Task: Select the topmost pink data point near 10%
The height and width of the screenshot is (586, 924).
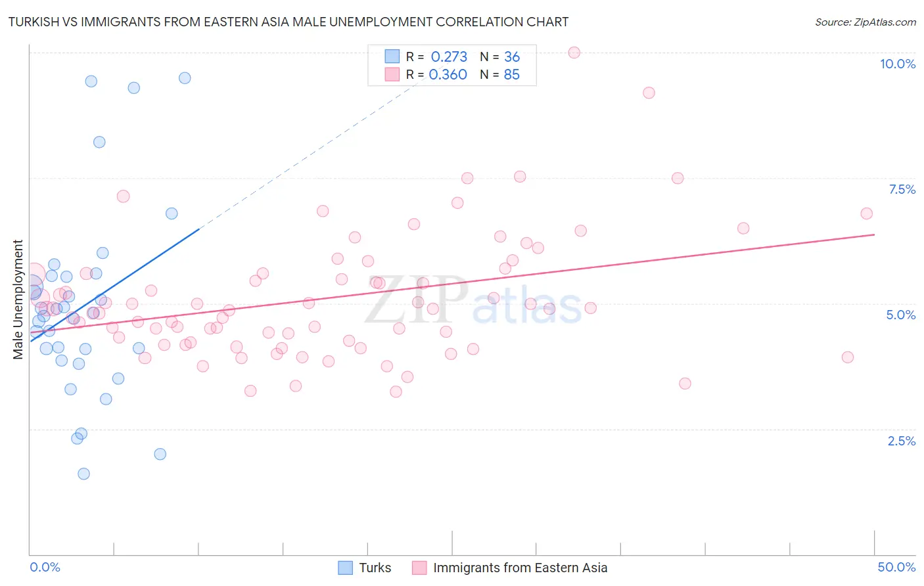Action: 574,53
